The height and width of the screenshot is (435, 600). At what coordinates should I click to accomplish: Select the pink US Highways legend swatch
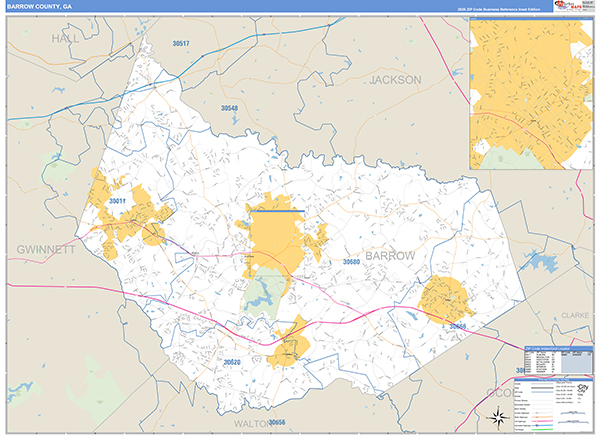(542, 421)
